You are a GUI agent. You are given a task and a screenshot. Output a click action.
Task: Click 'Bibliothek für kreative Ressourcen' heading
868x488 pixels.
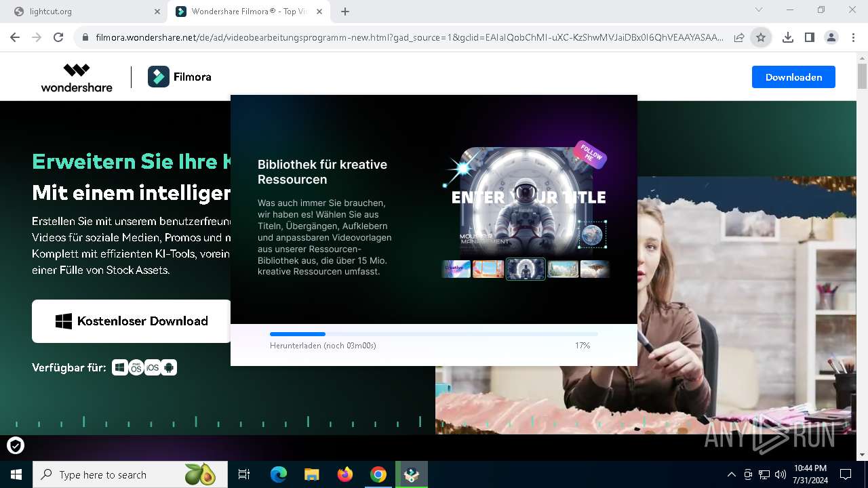coord(322,172)
